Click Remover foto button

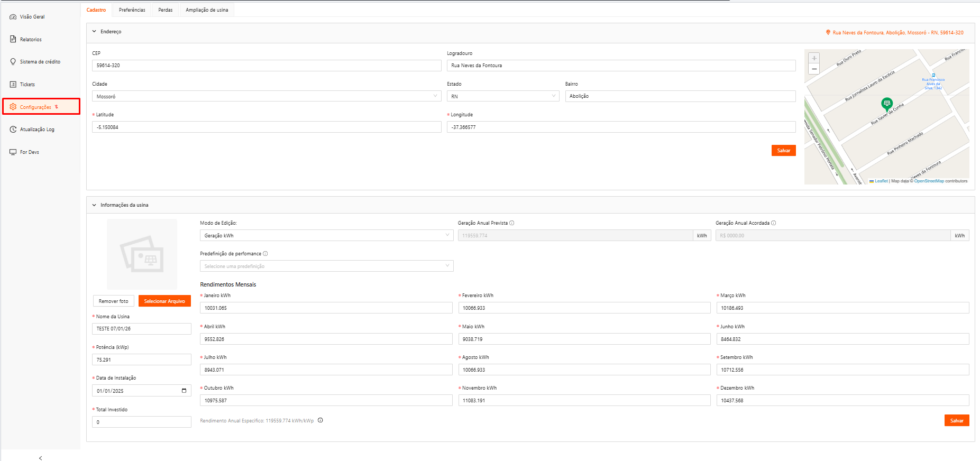(x=114, y=301)
